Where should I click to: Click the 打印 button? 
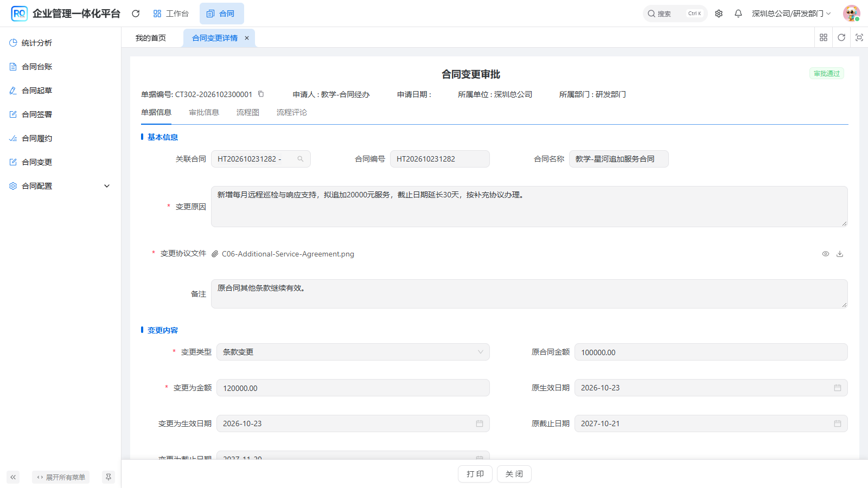point(475,474)
